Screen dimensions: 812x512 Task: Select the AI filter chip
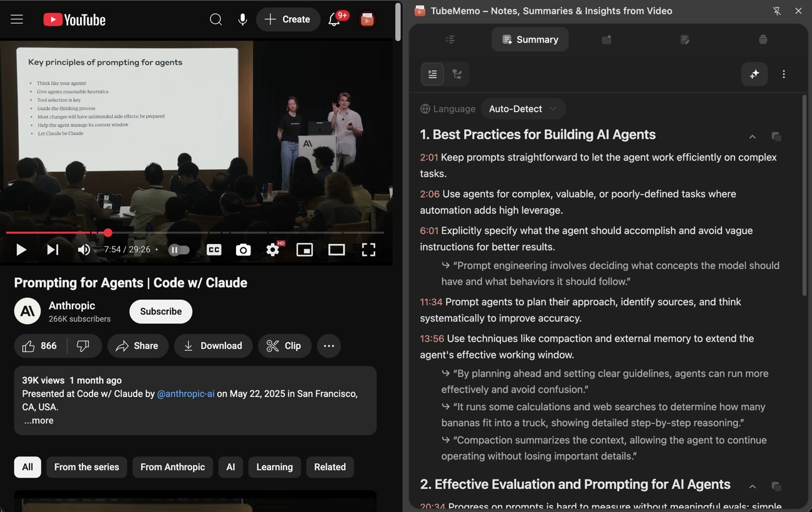[x=230, y=467]
